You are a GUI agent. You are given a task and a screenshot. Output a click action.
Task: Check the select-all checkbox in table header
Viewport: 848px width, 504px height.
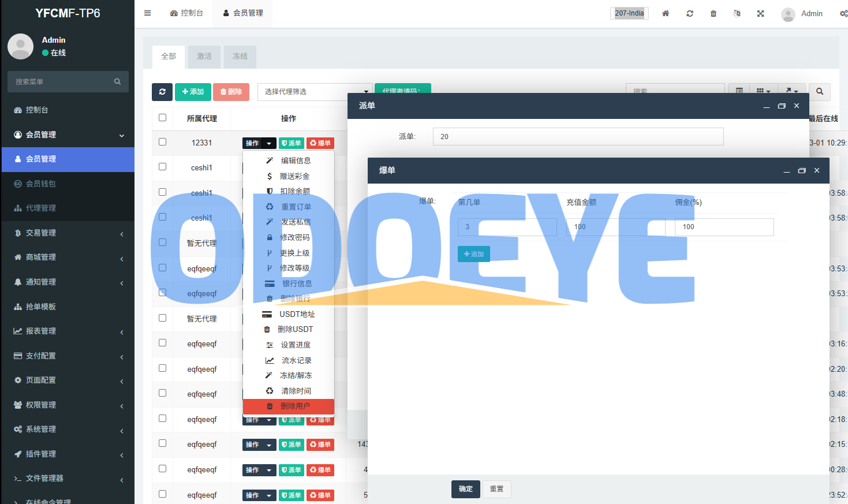163,118
